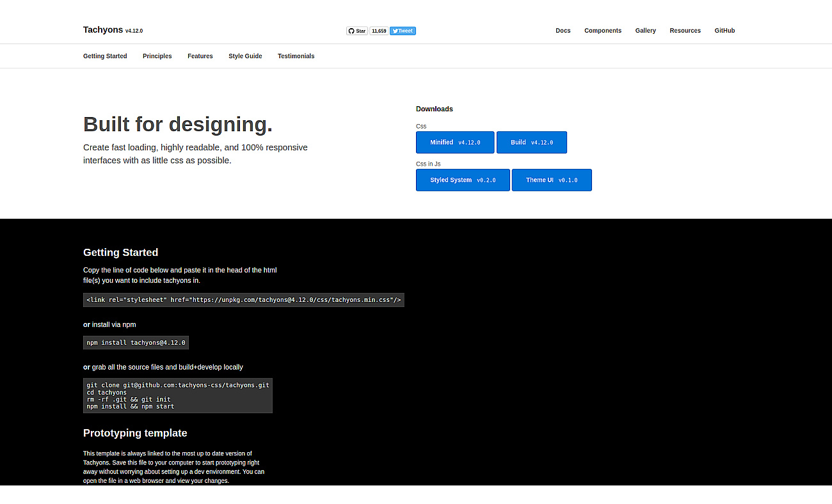The height and width of the screenshot is (504, 832).
Task: Open Resources in top navigation
Action: click(685, 31)
